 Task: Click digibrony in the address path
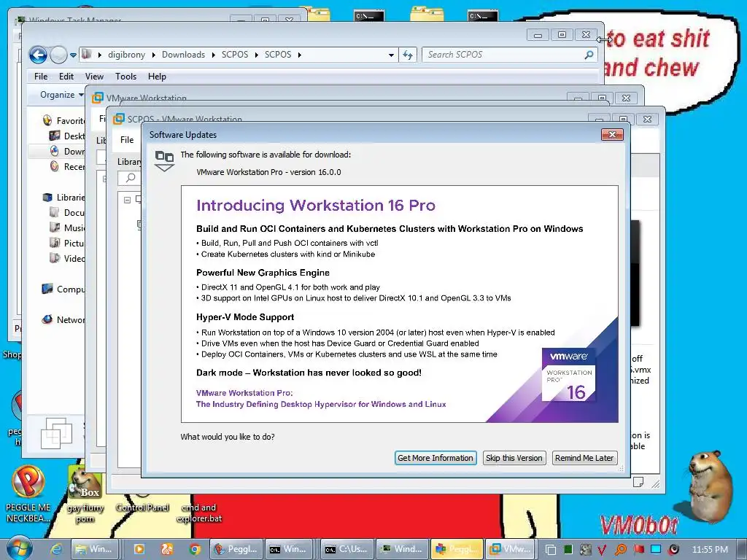click(126, 55)
